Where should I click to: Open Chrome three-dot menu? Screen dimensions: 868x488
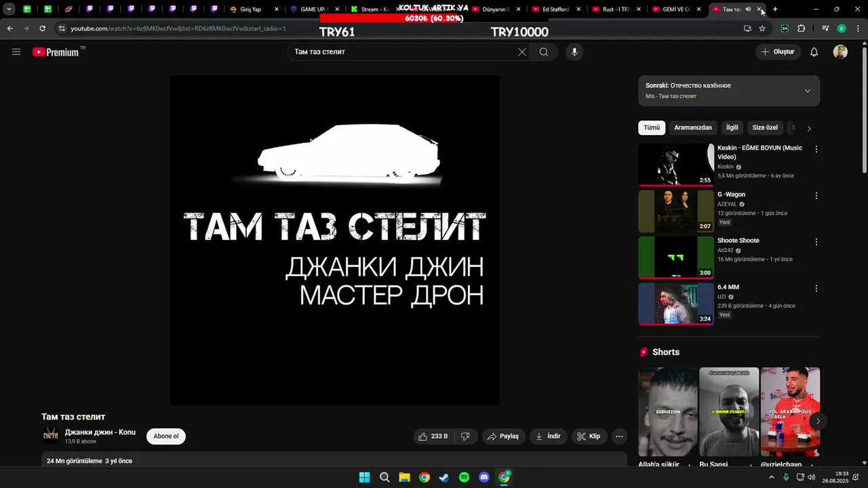point(858,28)
